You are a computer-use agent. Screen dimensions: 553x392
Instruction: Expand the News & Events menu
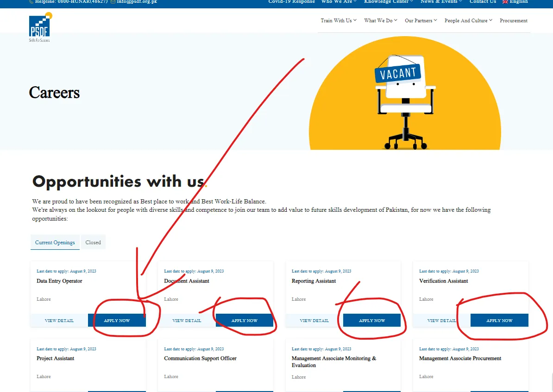pyautogui.click(x=441, y=1)
